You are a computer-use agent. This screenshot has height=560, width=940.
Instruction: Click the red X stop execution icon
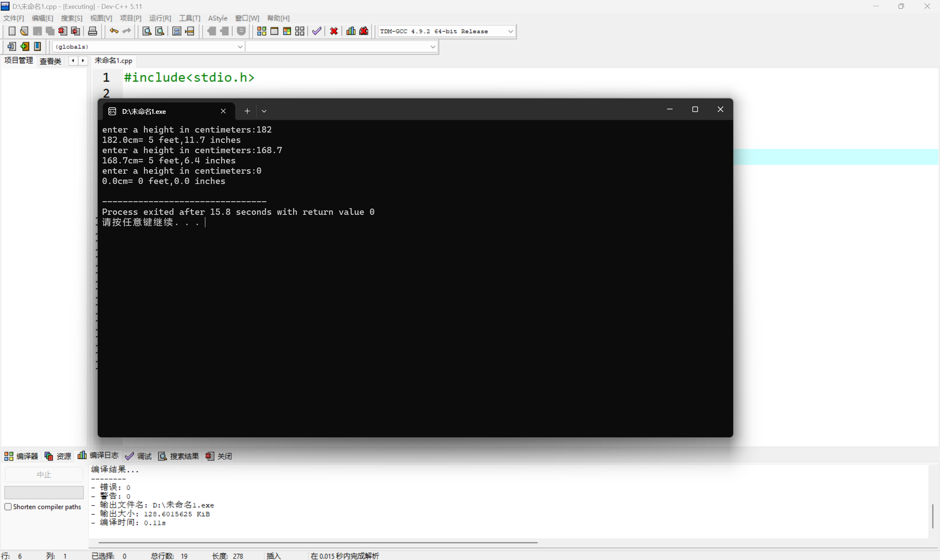[x=334, y=31]
